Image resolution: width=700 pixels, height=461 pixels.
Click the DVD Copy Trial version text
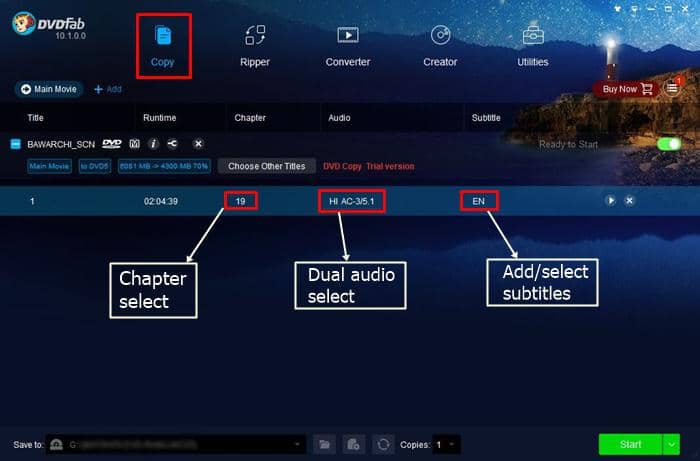coord(369,166)
